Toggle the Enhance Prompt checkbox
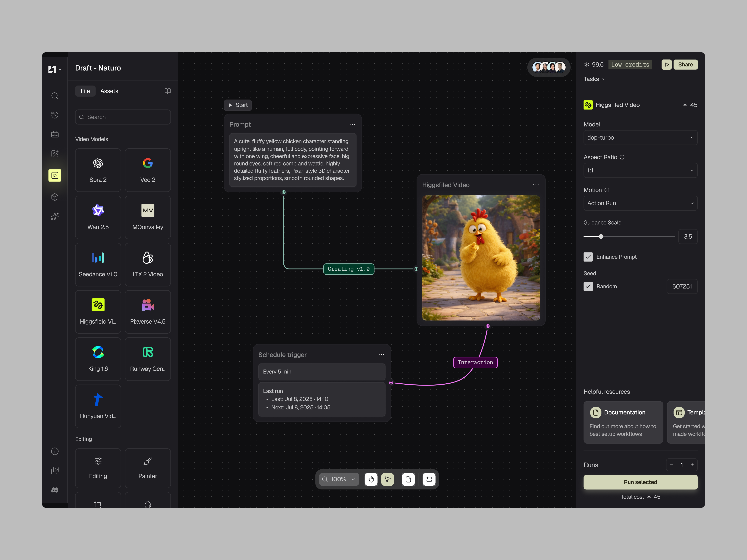 pos(588,257)
